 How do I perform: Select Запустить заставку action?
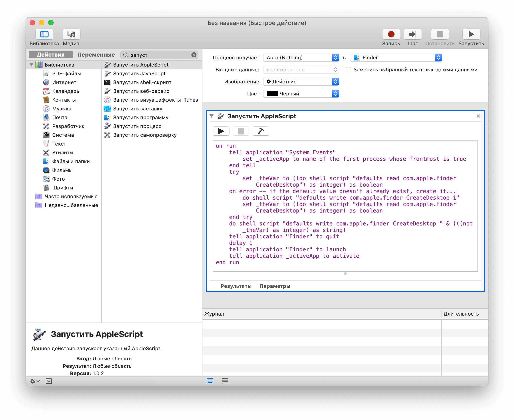[152, 109]
